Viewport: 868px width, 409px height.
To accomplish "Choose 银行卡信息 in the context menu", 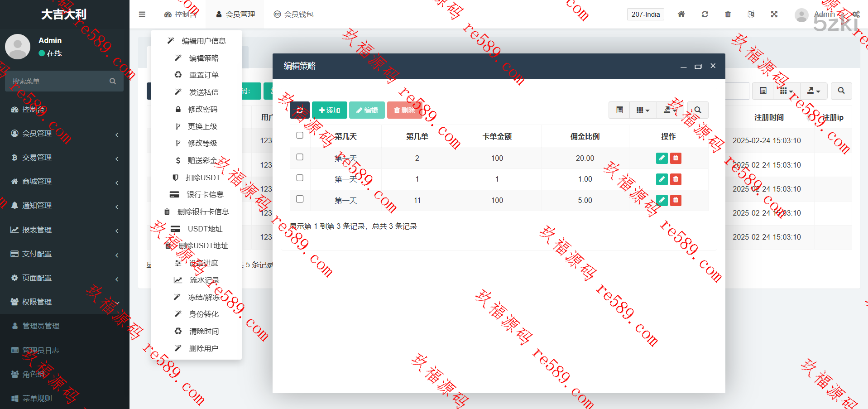I will [205, 194].
